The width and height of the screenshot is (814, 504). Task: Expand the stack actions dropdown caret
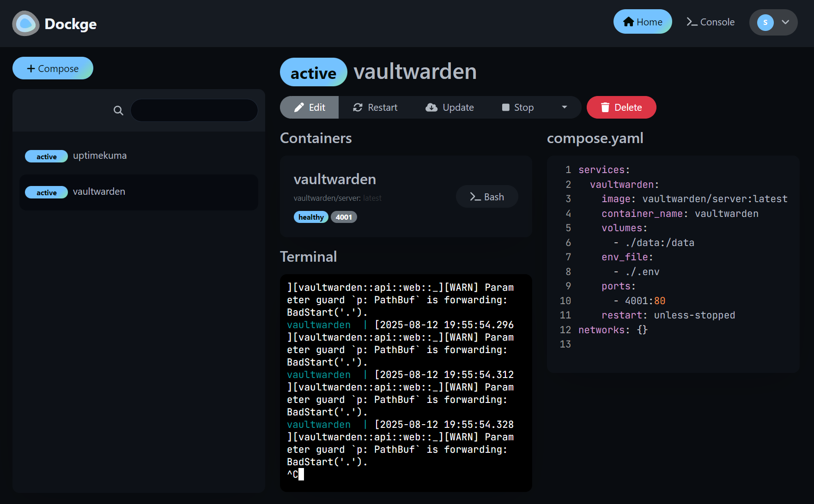click(565, 107)
